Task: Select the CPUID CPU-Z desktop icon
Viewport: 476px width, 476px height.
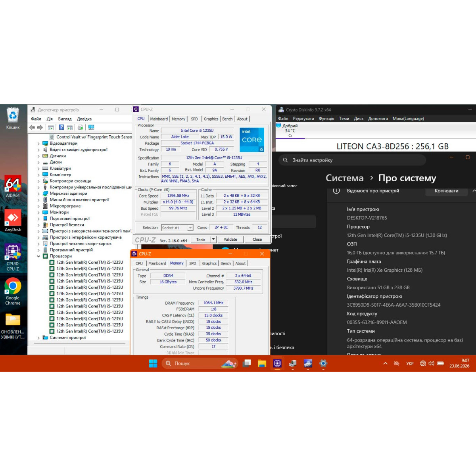Action: pos(13,257)
